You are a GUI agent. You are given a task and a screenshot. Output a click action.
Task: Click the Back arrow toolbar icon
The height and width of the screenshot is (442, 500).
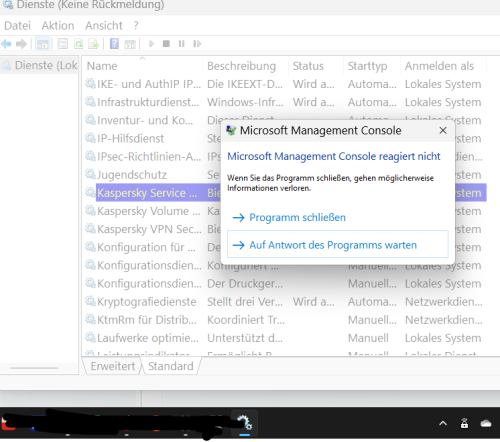pyautogui.click(x=6, y=44)
